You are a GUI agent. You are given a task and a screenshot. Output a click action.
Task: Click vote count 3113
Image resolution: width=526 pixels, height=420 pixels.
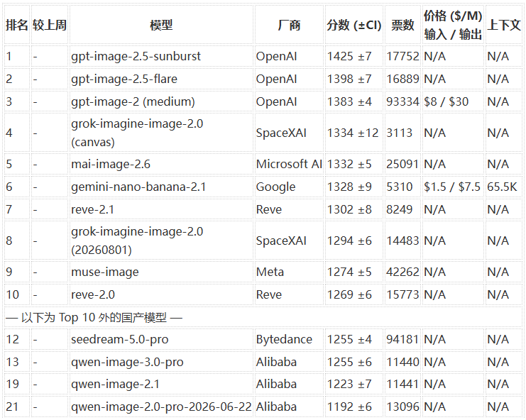(399, 133)
